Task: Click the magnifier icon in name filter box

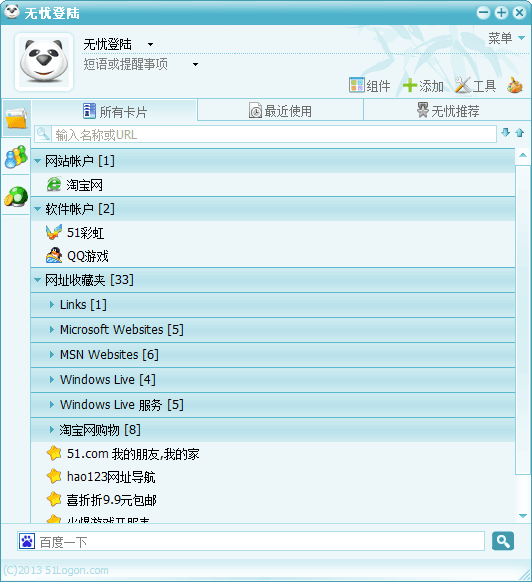Action: 43,134
